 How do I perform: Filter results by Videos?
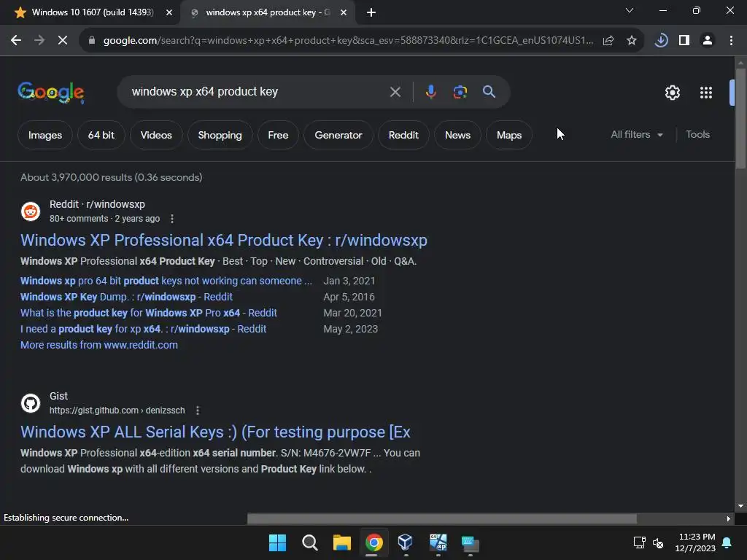(156, 135)
